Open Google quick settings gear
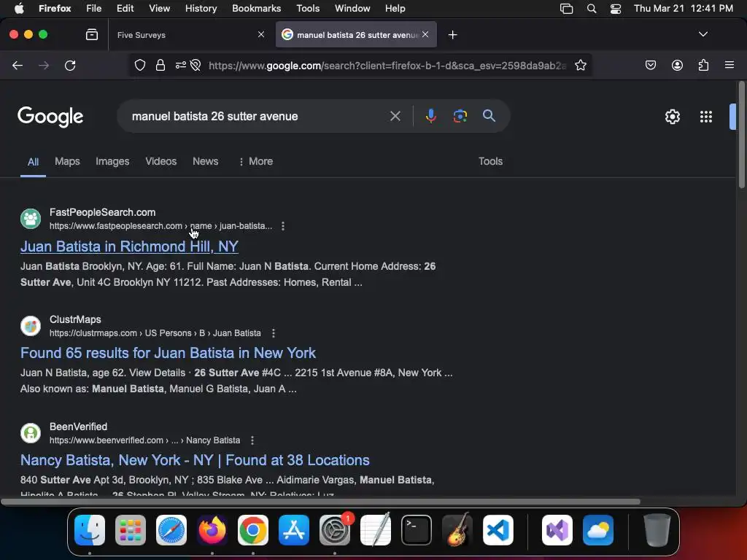The width and height of the screenshot is (747, 560). coord(672,117)
